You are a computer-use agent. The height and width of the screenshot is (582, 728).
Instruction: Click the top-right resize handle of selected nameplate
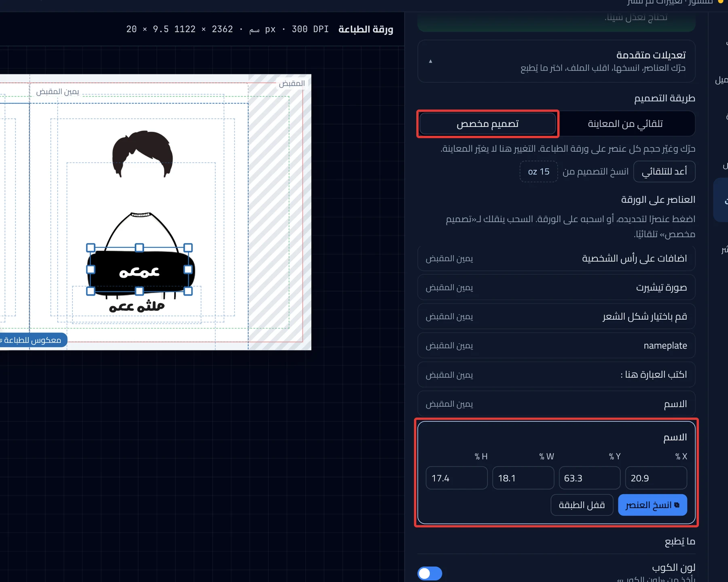point(188,248)
